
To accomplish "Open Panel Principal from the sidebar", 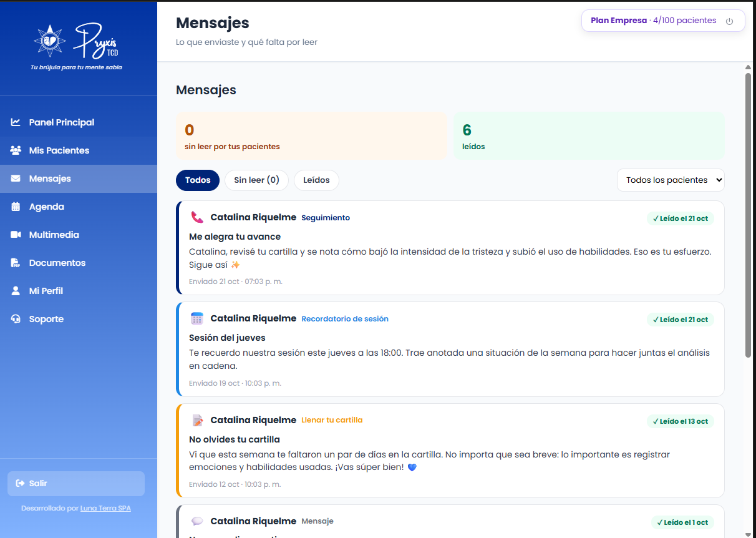I will (79, 122).
